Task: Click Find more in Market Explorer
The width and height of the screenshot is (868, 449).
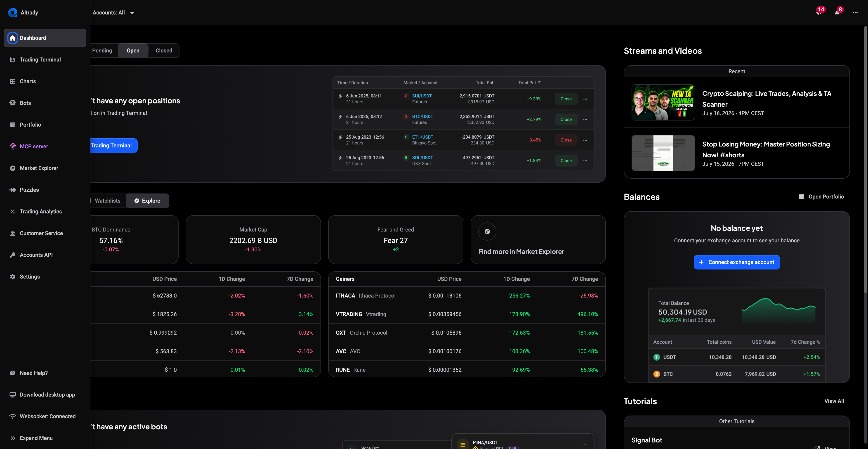Action: (x=521, y=252)
